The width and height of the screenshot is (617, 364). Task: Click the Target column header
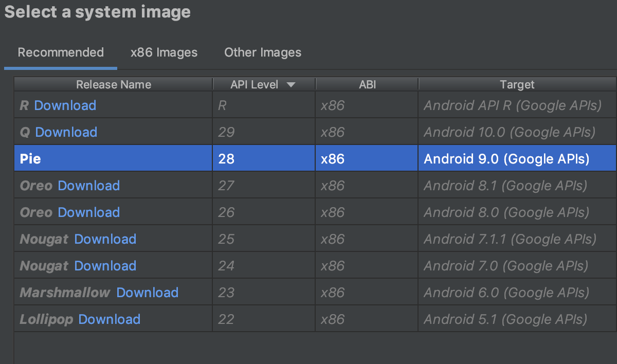tap(517, 84)
